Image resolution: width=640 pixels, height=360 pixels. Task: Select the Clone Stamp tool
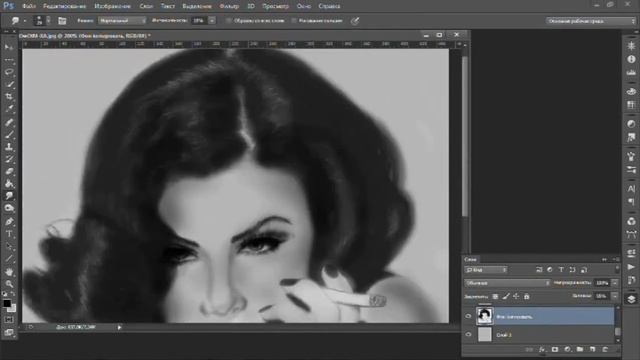(9, 147)
